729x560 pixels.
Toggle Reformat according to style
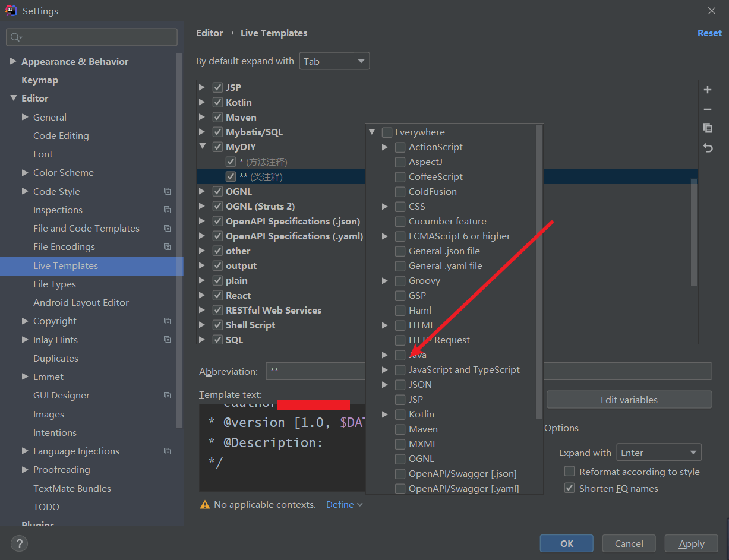tap(569, 472)
